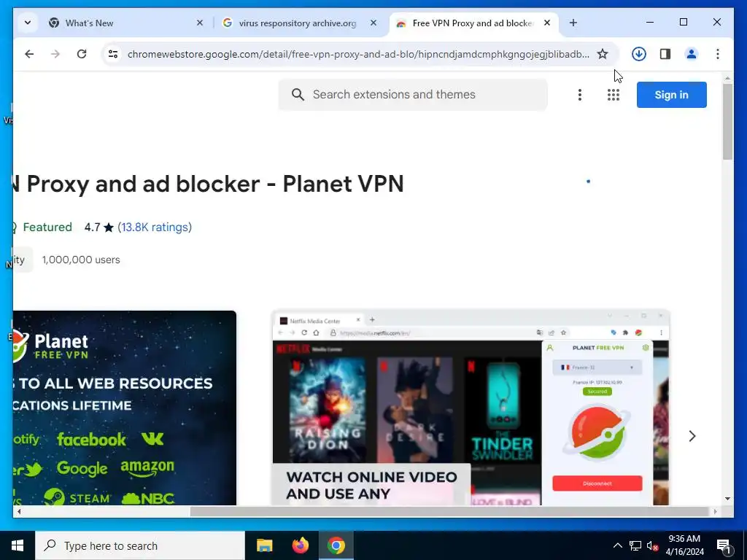View site information icon in address bar
The width and height of the screenshot is (747, 560).
pyautogui.click(x=113, y=54)
